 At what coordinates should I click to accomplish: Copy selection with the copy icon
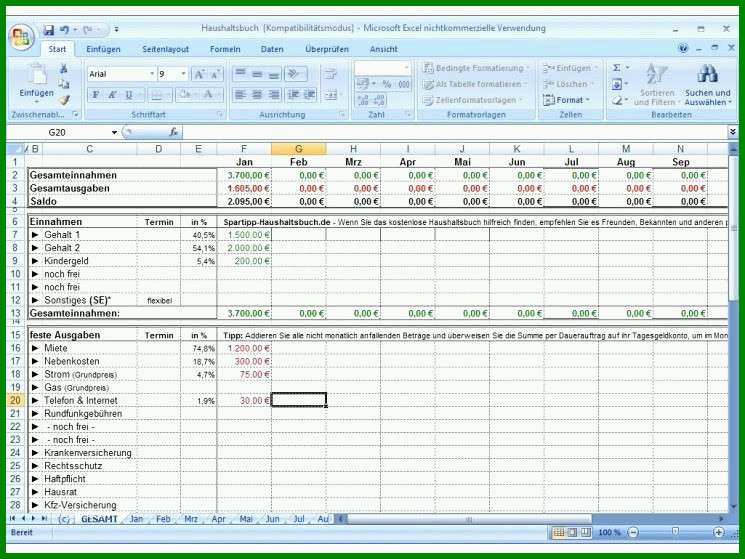pos(64,85)
